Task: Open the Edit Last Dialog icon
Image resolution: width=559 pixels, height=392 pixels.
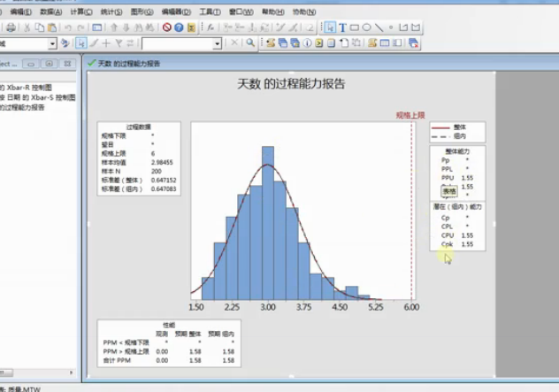Action: pos(97,27)
